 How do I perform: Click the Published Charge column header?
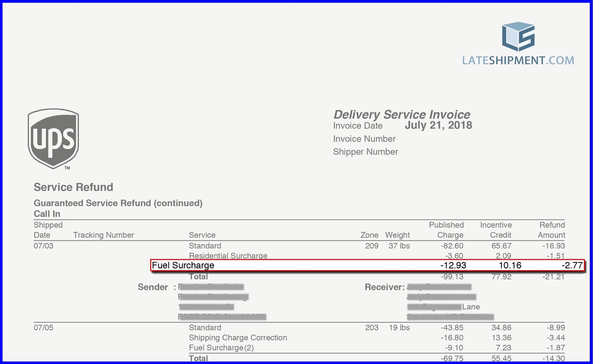click(x=446, y=230)
